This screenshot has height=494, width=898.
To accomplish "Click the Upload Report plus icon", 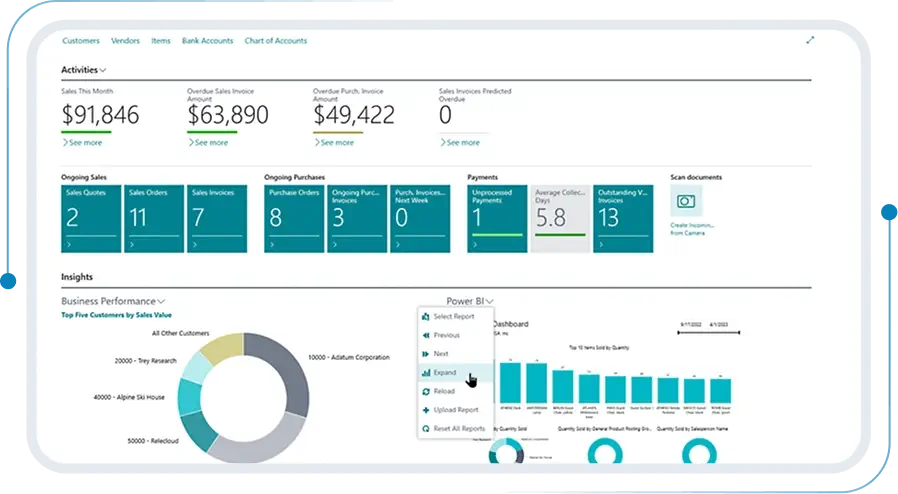I will coord(426,410).
